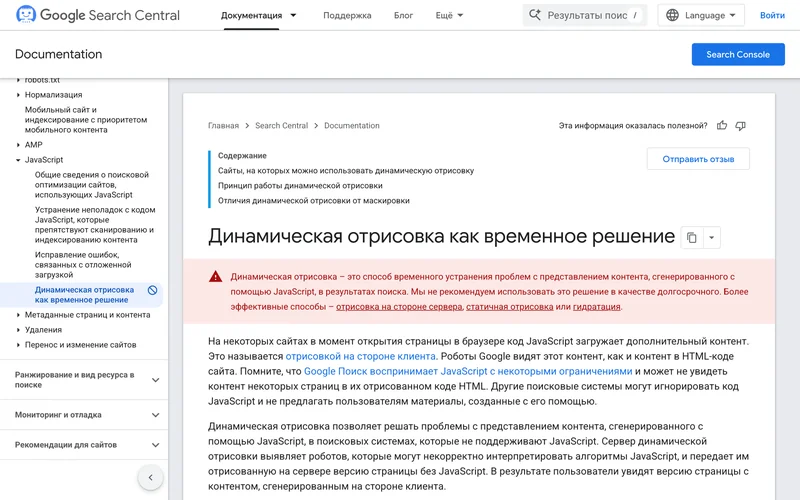Open the гидратация link
Screen dimensions: 800x500
597,307
